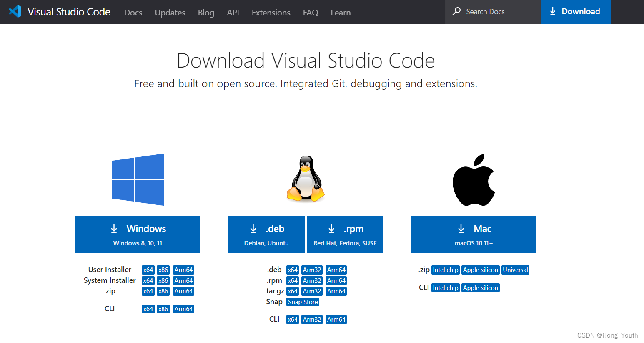Download Windows .zip x64
644x343 pixels.
tap(148, 291)
